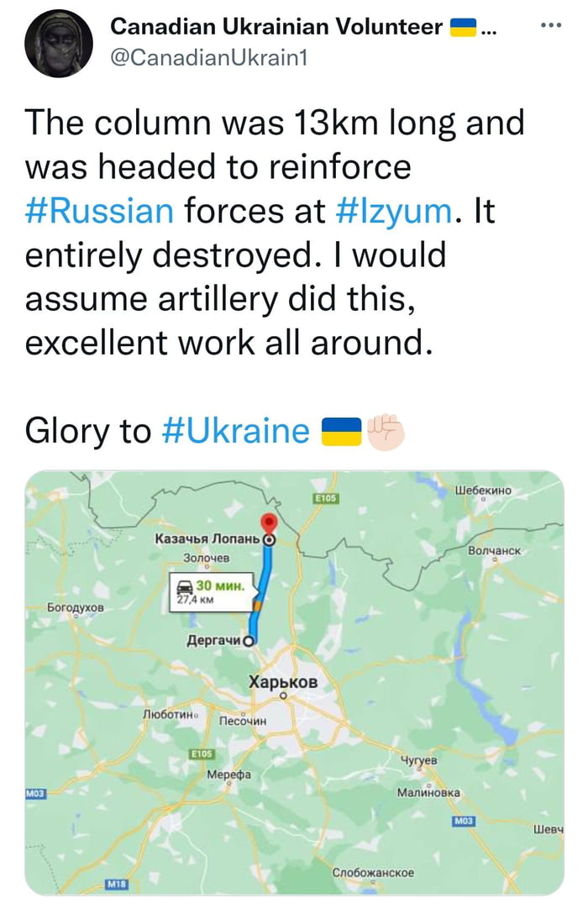Screen dimensions: 588x919
Task: Open Canadian Ukrainian Volunteer profile name
Action: [x=276, y=27]
